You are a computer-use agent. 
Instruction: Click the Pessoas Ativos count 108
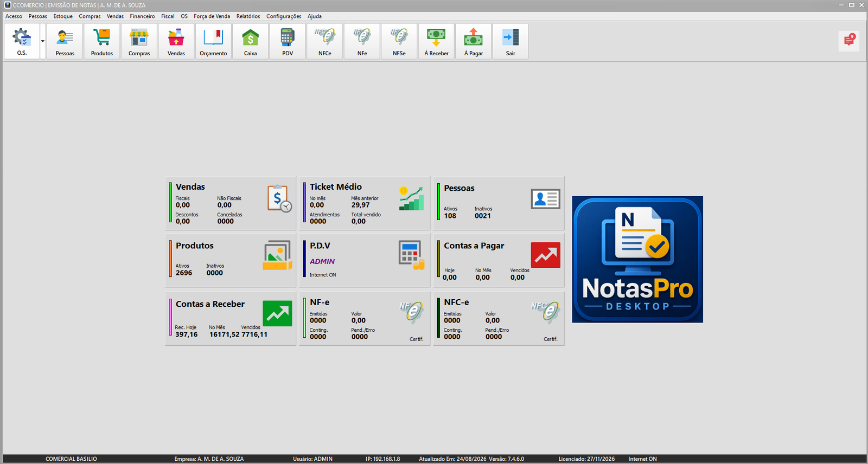(x=450, y=216)
